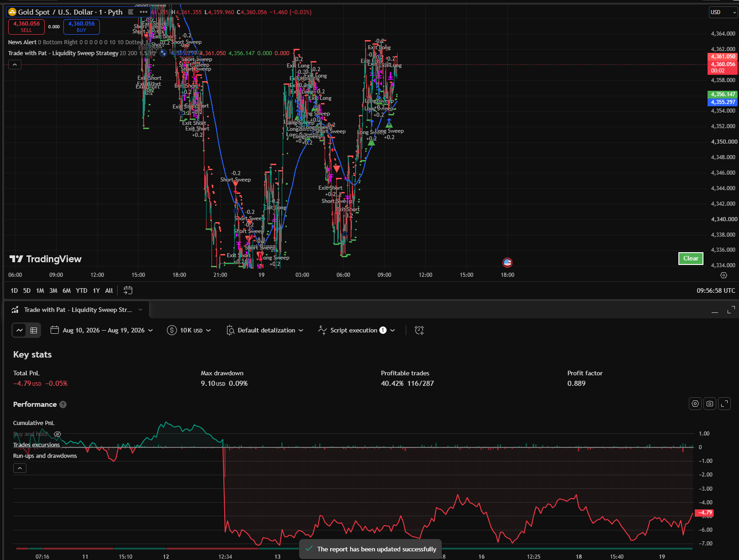Click the detalization magnifier icon
Screen dimensions: 739x560
231,330
